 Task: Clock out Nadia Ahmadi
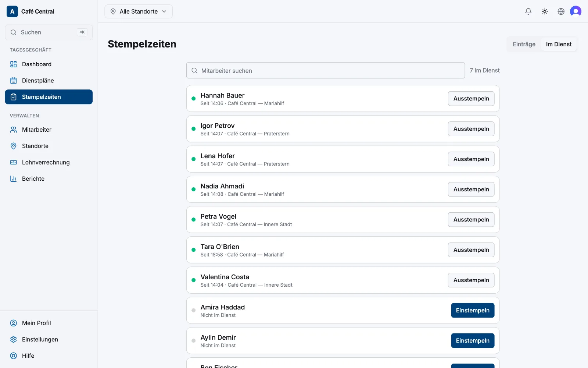(471, 189)
